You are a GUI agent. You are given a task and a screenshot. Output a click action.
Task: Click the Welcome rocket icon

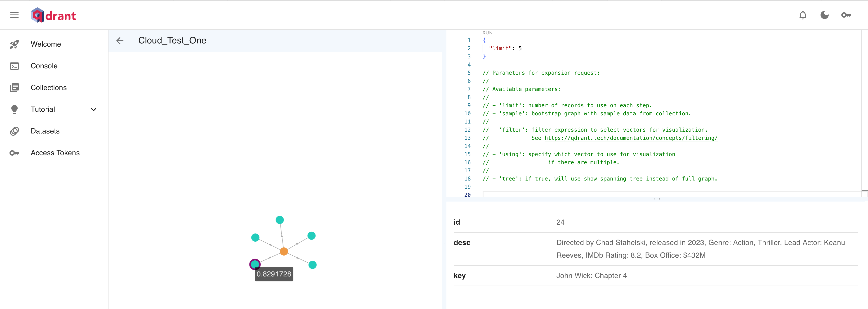[x=14, y=44]
